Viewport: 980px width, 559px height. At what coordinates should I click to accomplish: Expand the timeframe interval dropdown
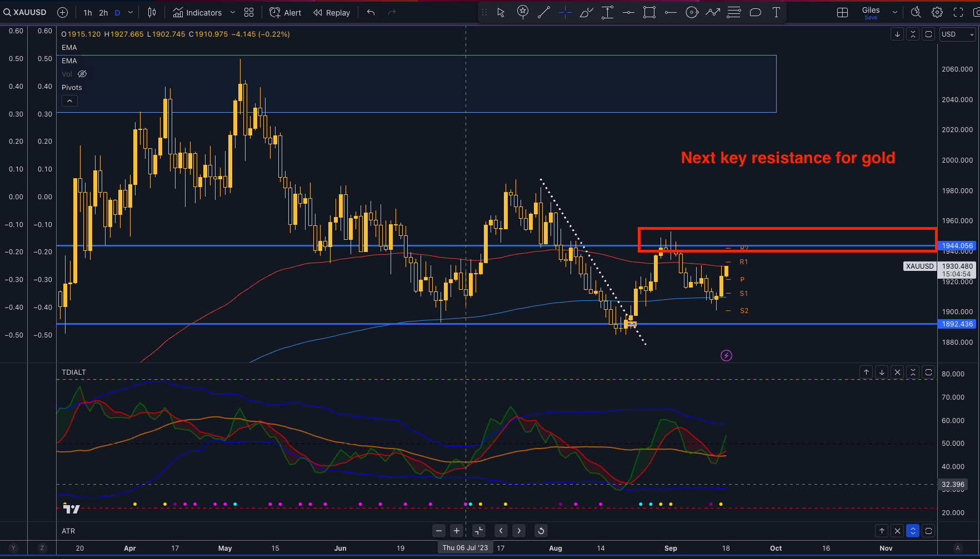point(131,12)
